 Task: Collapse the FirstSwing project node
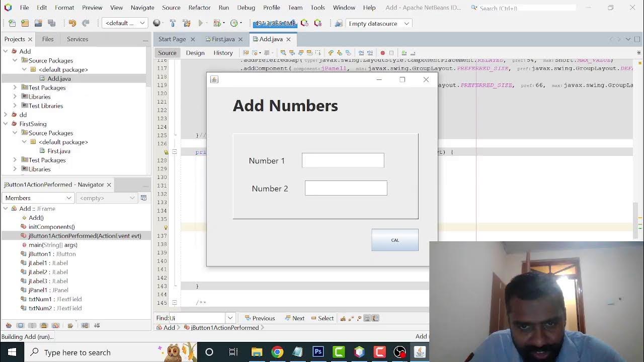click(6, 124)
